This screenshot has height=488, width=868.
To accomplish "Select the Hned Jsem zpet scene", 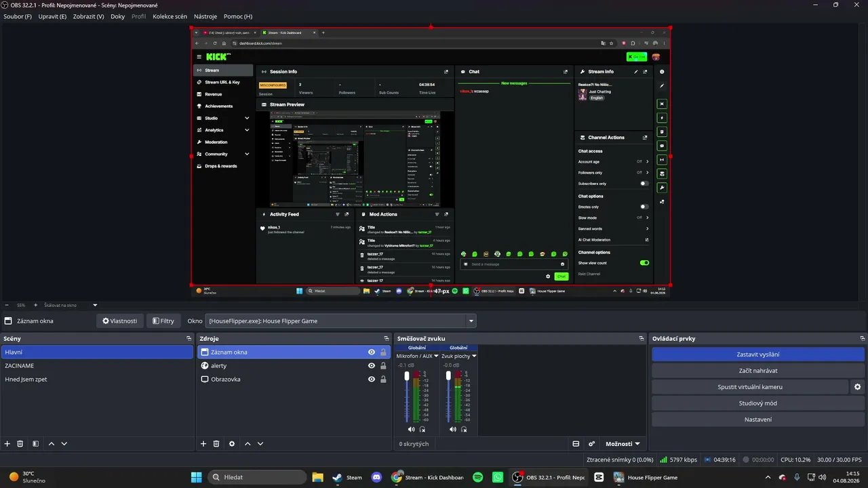I will click(97, 380).
